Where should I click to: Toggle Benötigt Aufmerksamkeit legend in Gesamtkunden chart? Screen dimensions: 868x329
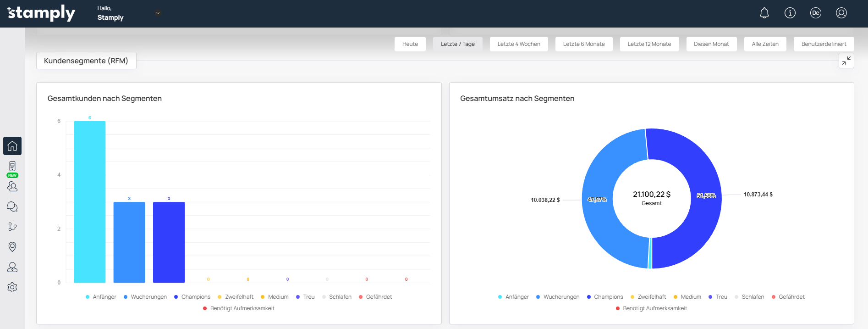(x=238, y=308)
